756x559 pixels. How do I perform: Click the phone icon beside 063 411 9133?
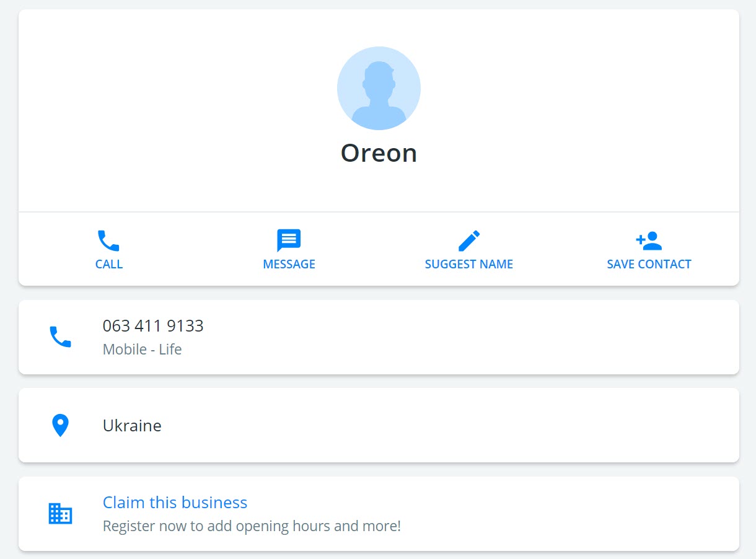click(60, 337)
